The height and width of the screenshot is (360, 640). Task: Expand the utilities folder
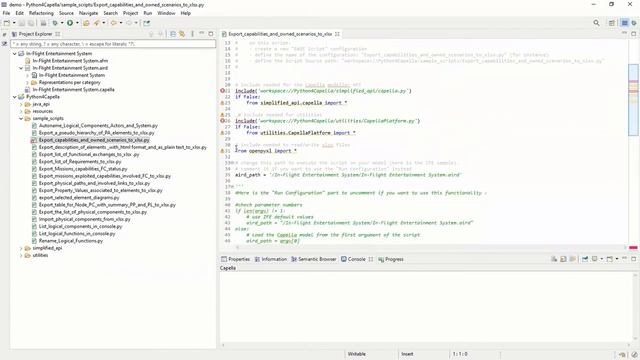click(21, 255)
